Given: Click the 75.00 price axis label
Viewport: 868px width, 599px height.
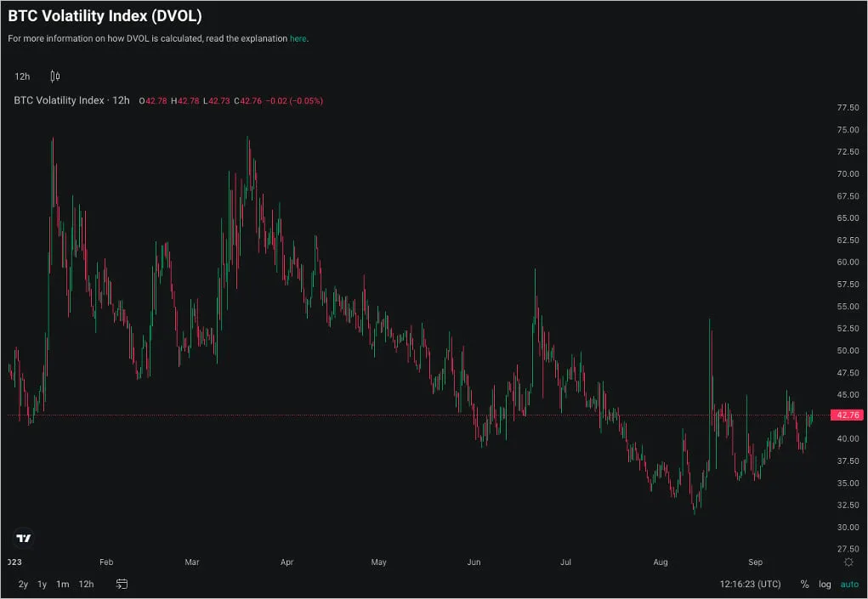Looking at the screenshot, I should coord(848,130).
